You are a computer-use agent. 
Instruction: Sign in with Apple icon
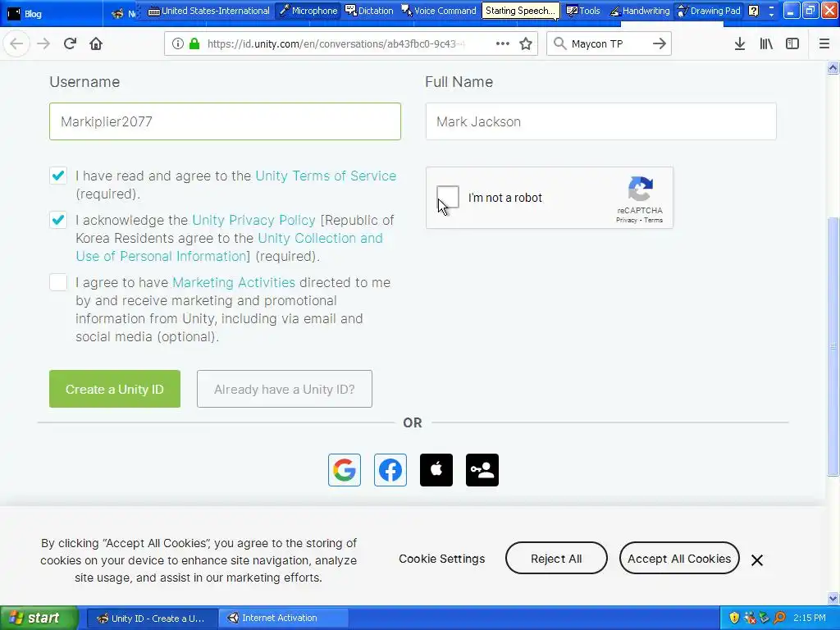(436, 470)
